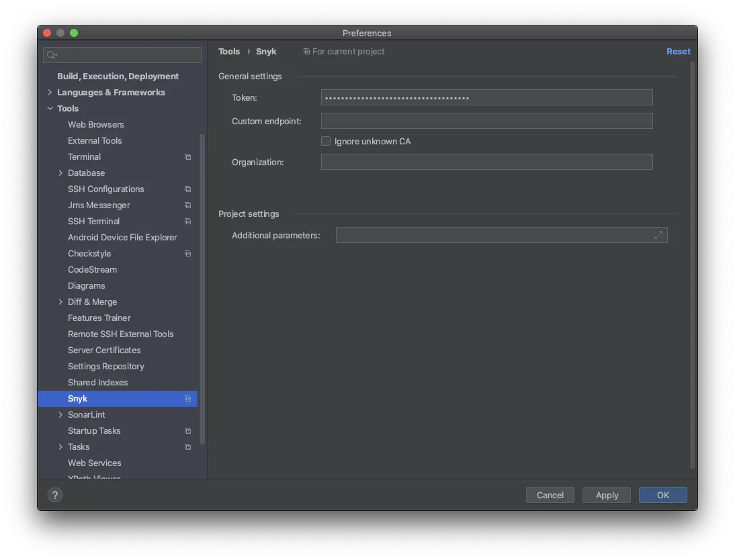Image resolution: width=735 pixels, height=560 pixels.
Task: Collapse the Tools section
Action: pyautogui.click(x=50, y=109)
